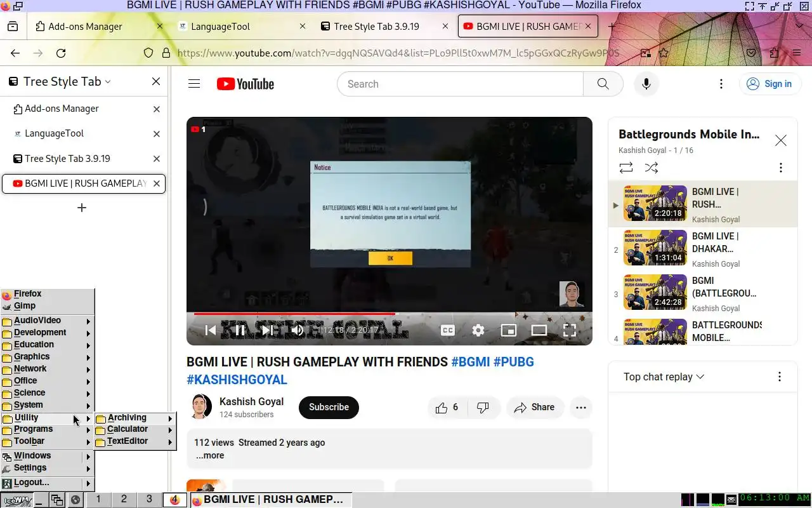This screenshot has width=812, height=508.
Task: Open playlist three-dot options menu
Action: 781,168
